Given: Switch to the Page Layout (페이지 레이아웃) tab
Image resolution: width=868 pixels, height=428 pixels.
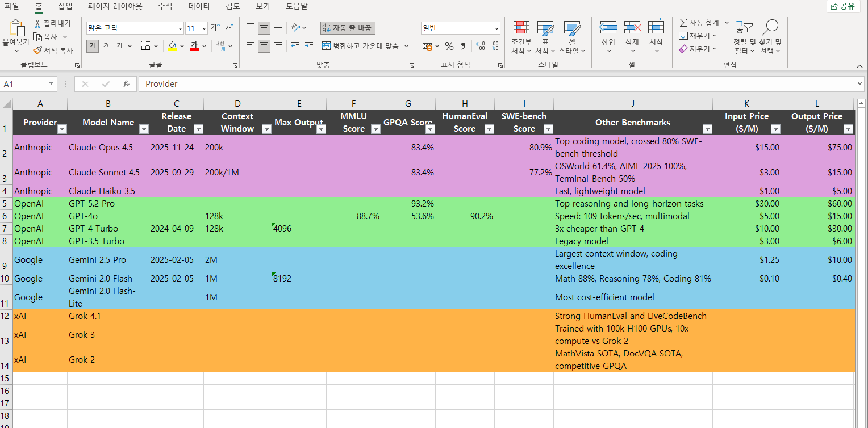Looking at the screenshot, I should [115, 6].
